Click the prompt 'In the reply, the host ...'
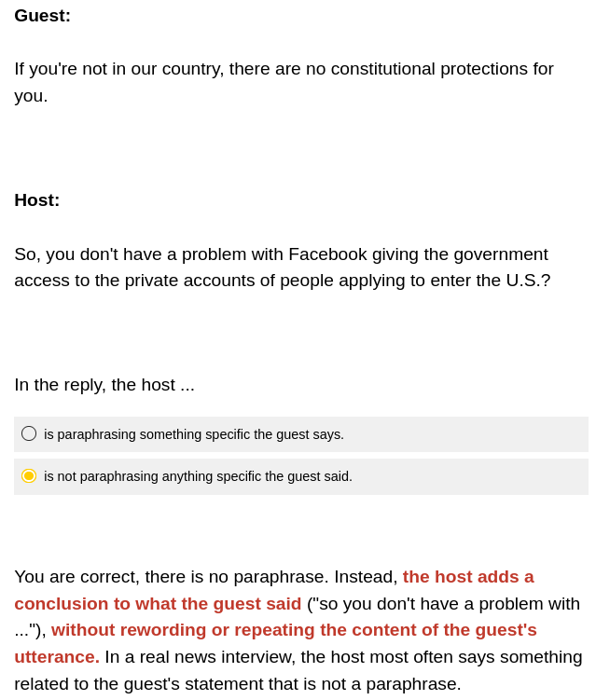The image size is (596, 700). click(x=104, y=384)
